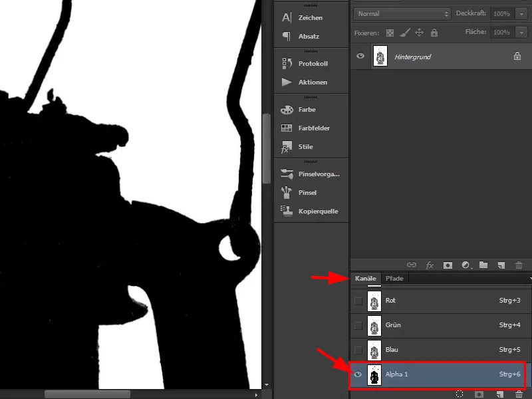This screenshot has height=399, width=532.
Task: Show the Blau channel visibility box
Action: point(358,350)
